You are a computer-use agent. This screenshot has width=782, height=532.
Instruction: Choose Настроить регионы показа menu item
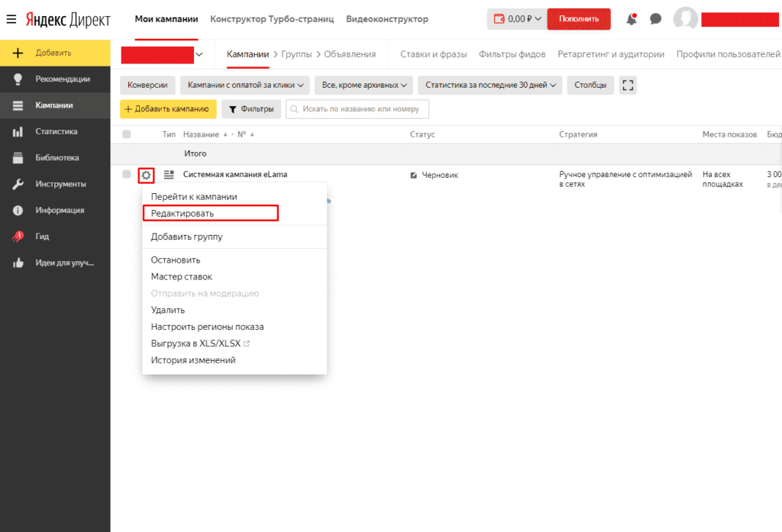click(x=208, y=327)
